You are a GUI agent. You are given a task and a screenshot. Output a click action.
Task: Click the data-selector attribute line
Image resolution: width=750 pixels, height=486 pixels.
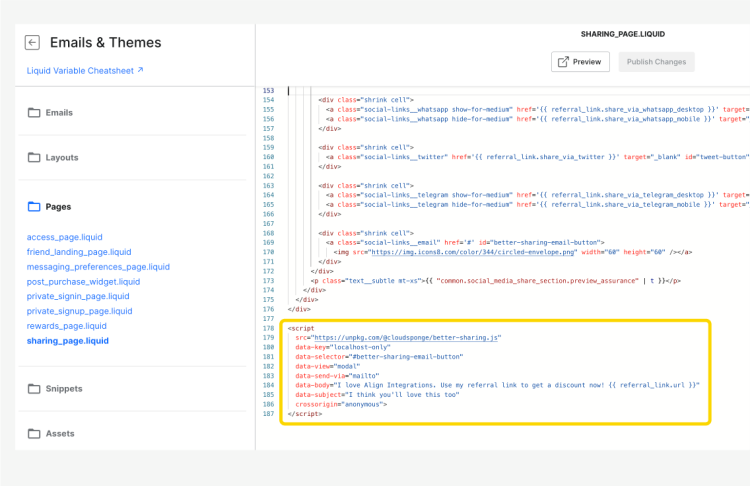[379, 357]
